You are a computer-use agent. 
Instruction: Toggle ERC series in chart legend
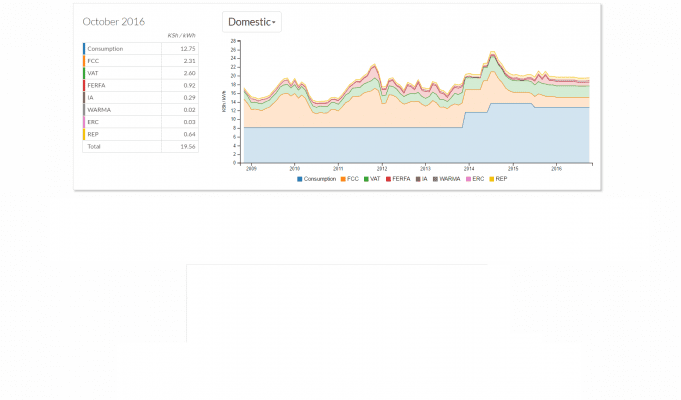476,178
